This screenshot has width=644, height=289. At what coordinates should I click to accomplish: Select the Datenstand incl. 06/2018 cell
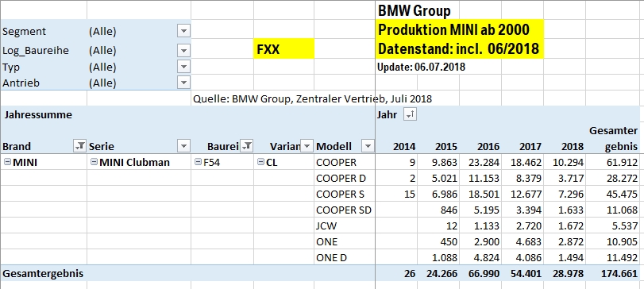pos(459,49)
